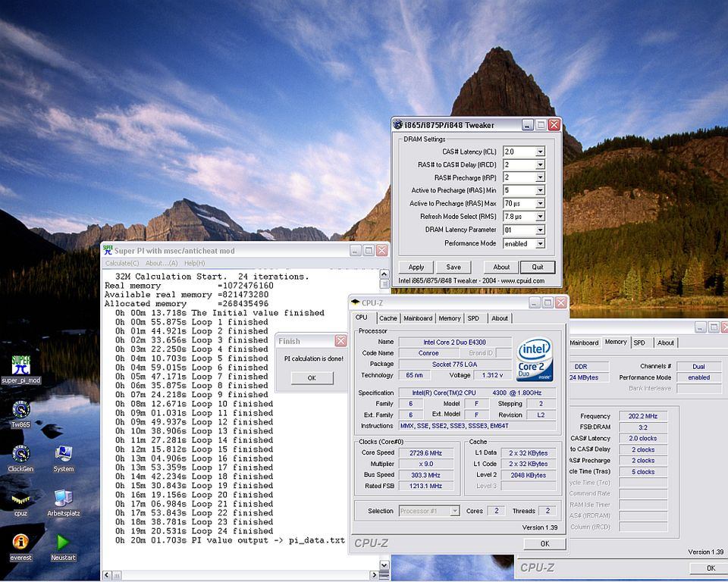Viewport: 728px width, 582px height.
Task: Expand the Refresh Mode Select dropdown
Action: 540,216
